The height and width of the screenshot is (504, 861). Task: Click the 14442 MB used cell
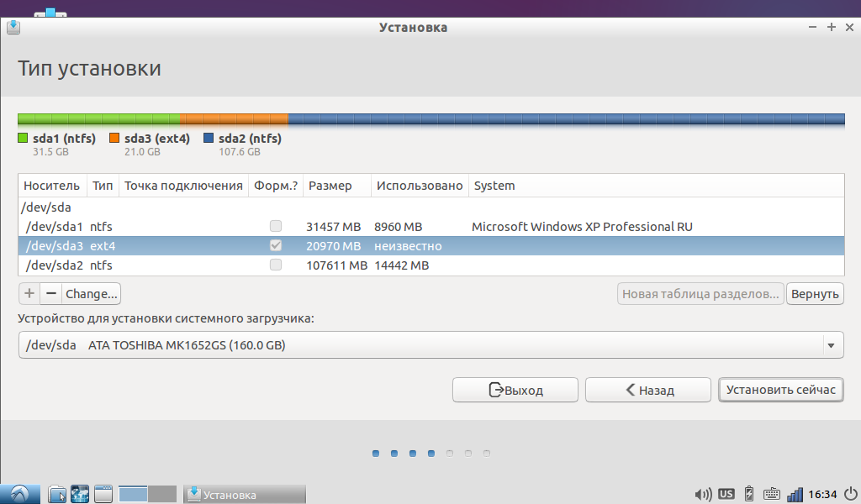[401, 265]
